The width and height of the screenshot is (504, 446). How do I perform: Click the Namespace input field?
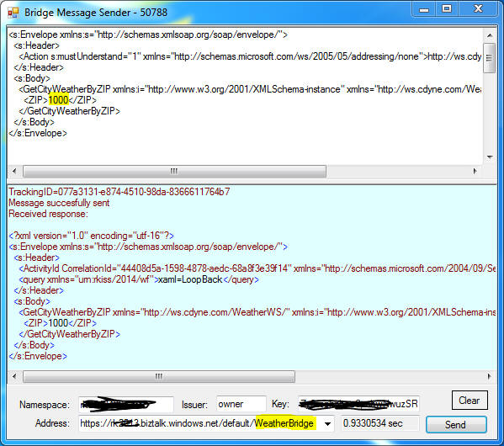pos(126,404)
